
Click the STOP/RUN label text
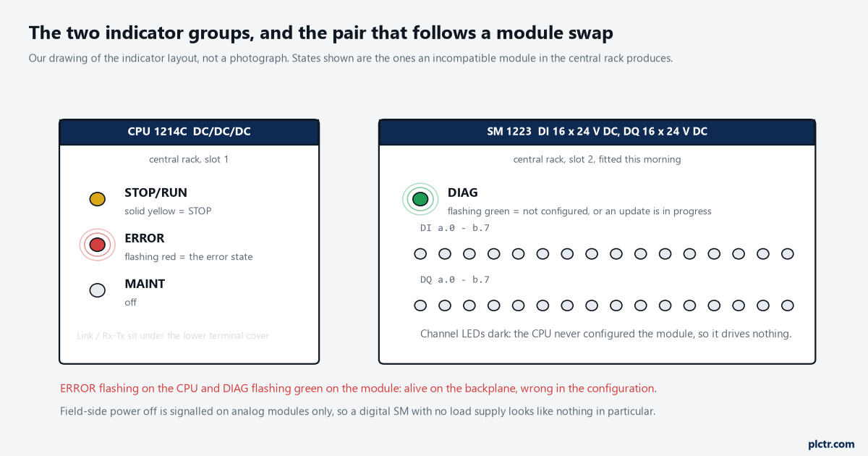pos(156,193)
